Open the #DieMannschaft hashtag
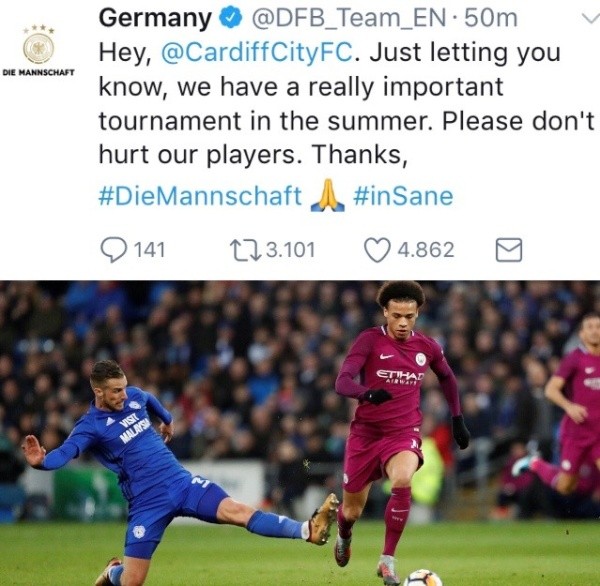Viewport: 600px width, 586px height. (201, 196)
